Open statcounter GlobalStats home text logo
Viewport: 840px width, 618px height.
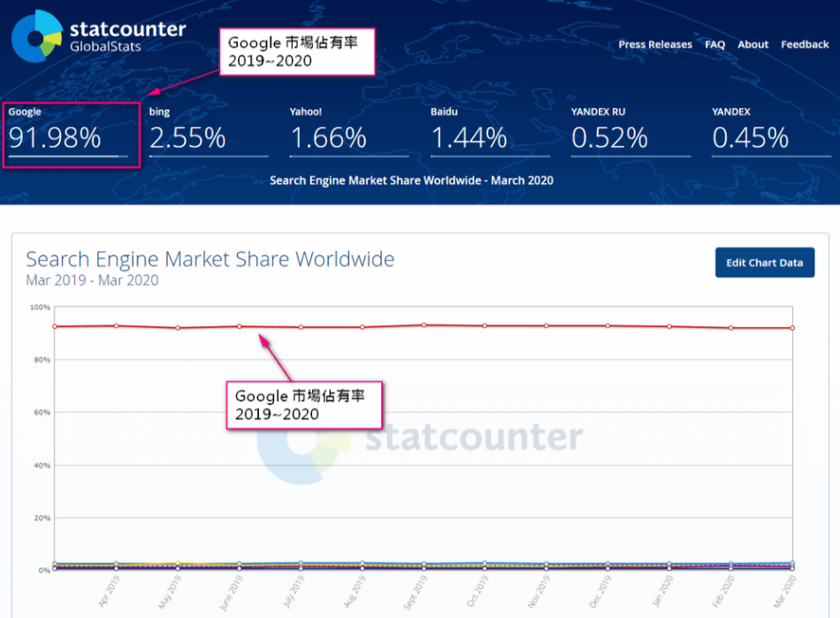128,36
